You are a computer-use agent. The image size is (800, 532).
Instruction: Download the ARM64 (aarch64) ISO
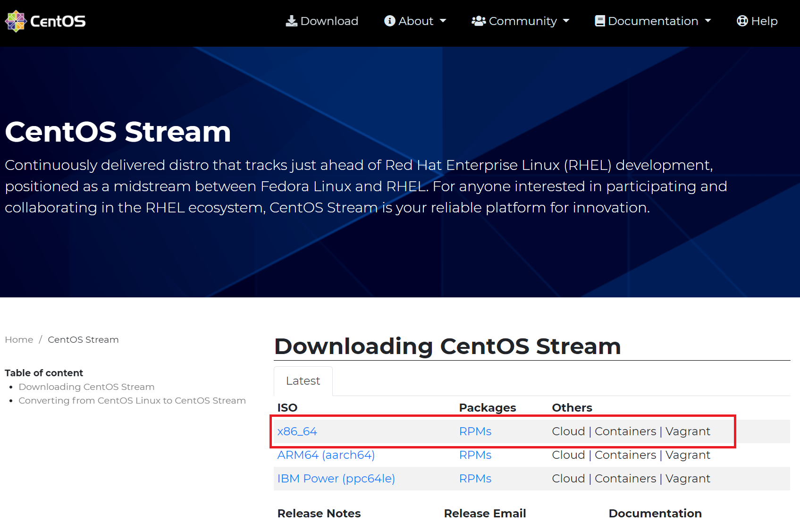coord(326,455)
